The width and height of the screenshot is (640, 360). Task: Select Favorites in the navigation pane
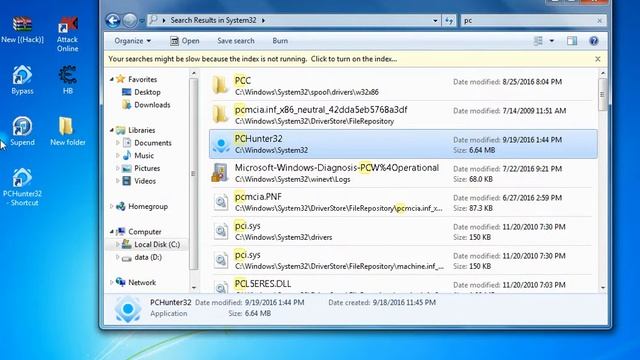click(142, 79)
